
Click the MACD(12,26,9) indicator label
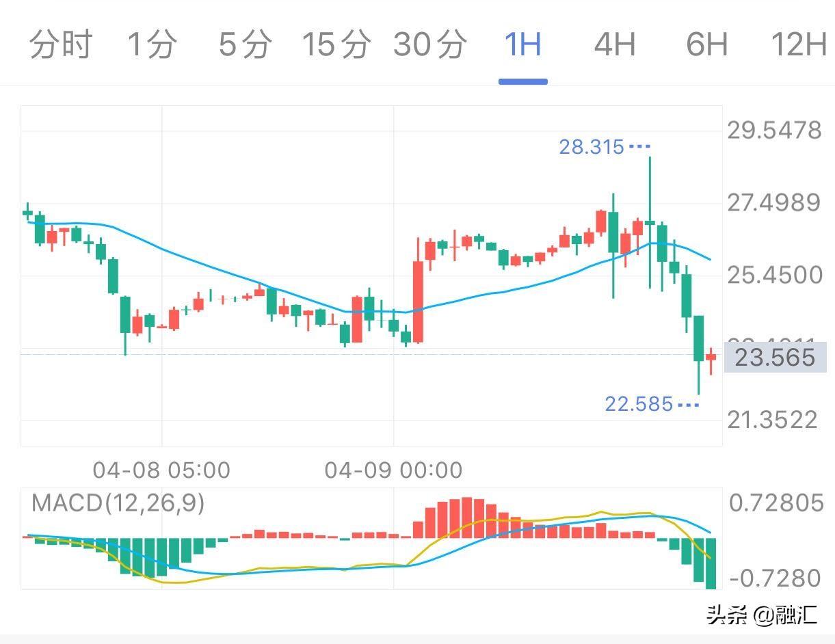pyautogui.click(x=118, y=504)
